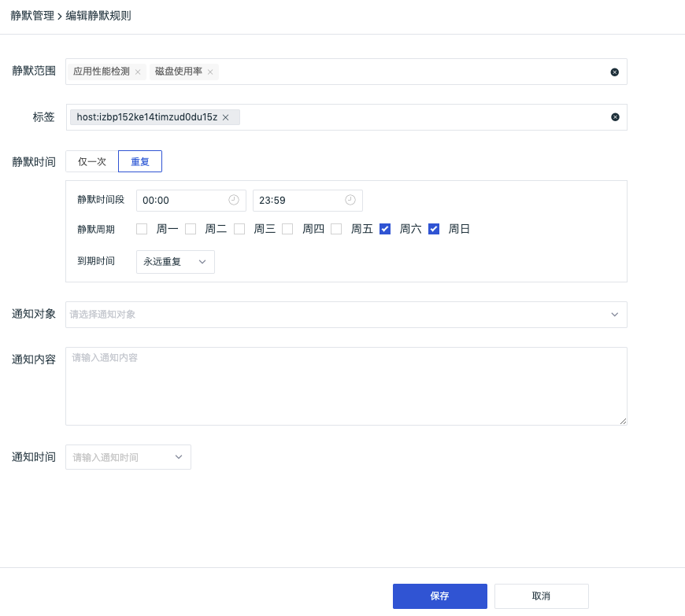685x616 pixels.
Task: Clear all 静默范围 selections
Action: tap(615, 72)
